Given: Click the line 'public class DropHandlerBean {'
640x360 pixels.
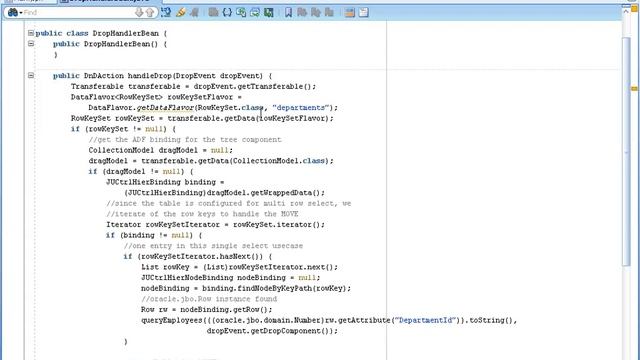Looking at the screenshot, I should tap(101, 33).
